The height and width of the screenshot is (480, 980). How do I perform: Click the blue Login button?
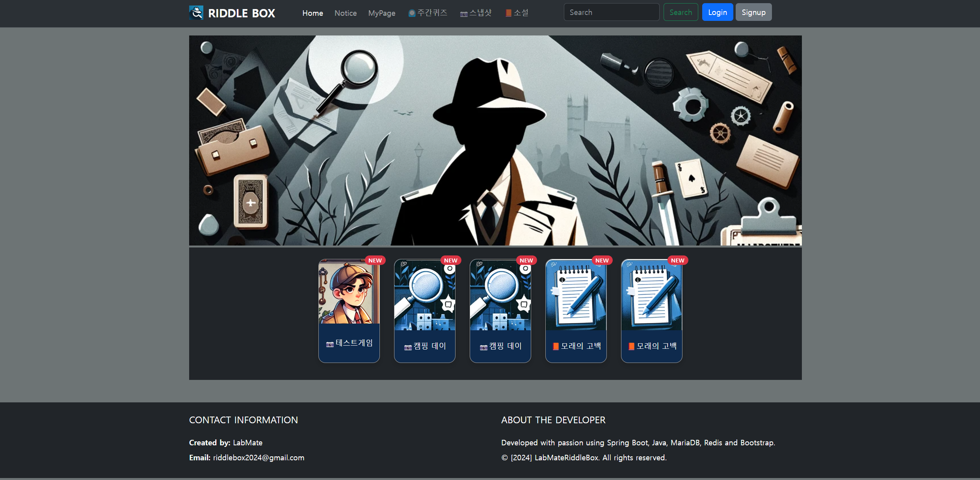[x=717, y=12]
